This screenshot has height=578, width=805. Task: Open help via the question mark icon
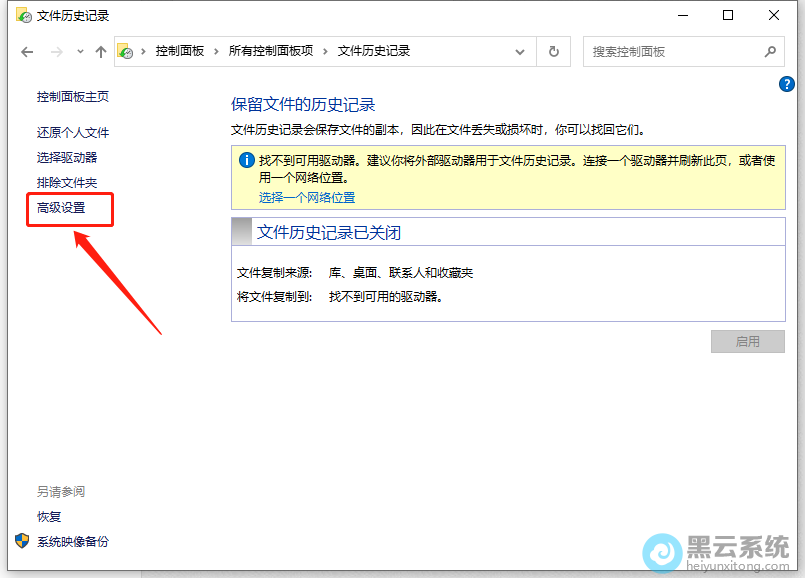[786, 84]
